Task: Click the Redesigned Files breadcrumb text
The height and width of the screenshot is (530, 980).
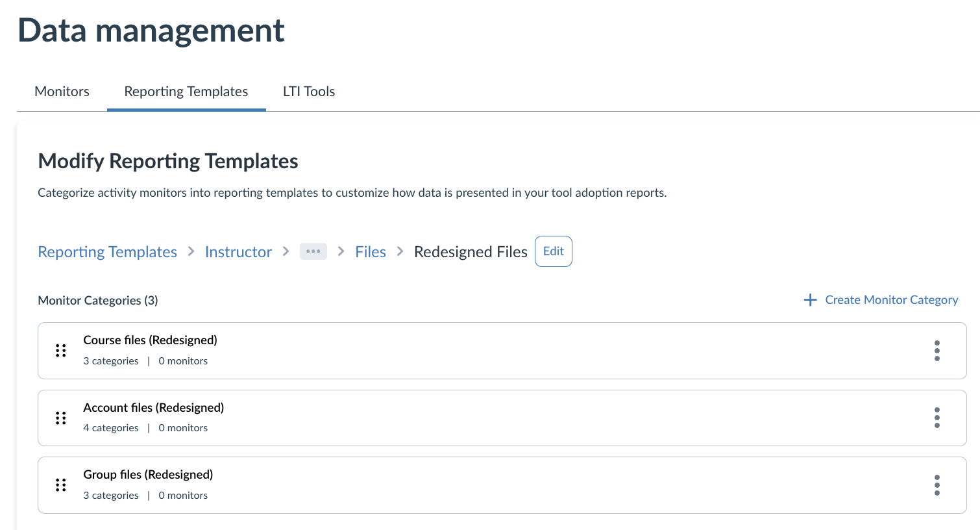Action: coord(471,252)
